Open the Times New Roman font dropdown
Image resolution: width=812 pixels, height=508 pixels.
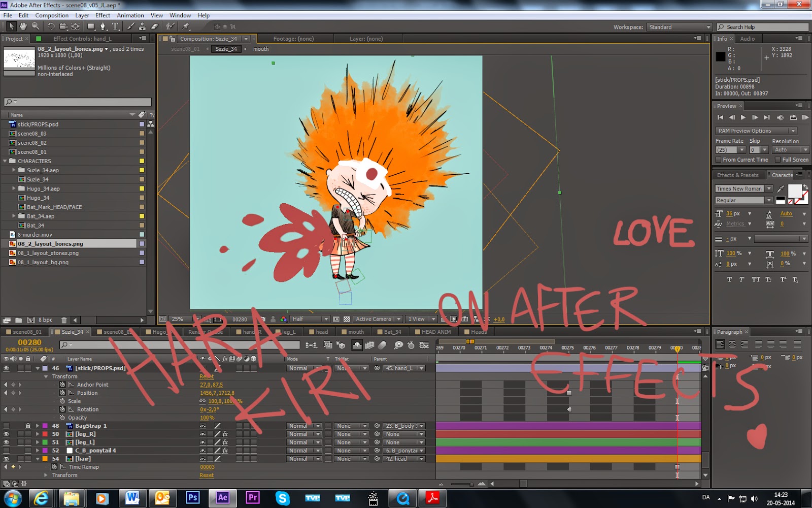coord(744,189)
